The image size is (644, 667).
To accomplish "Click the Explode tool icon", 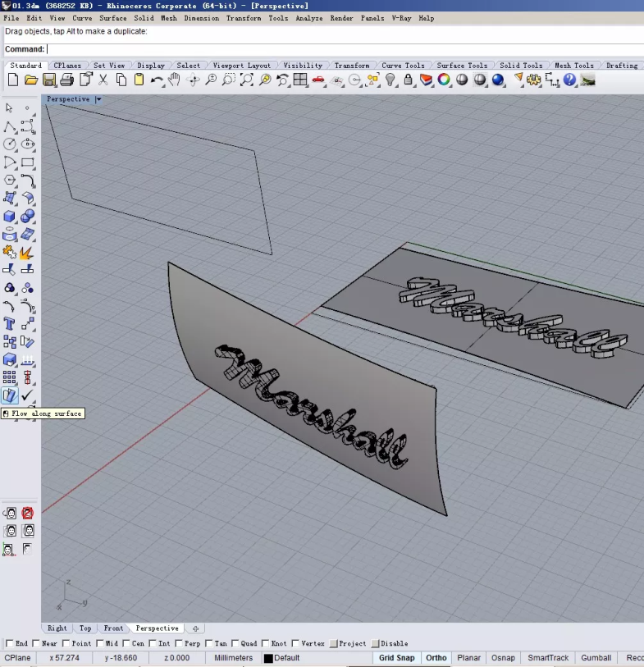I will pyautogui.click(x=28, y=252).
